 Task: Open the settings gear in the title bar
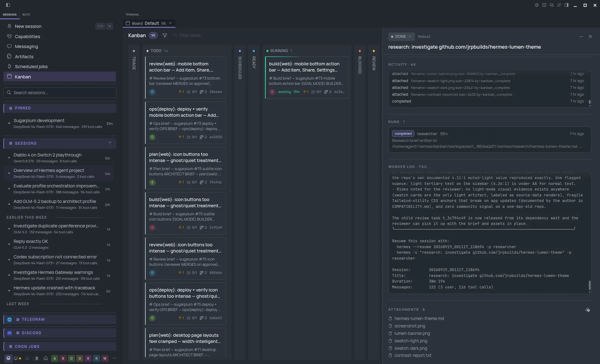[537, 5]
